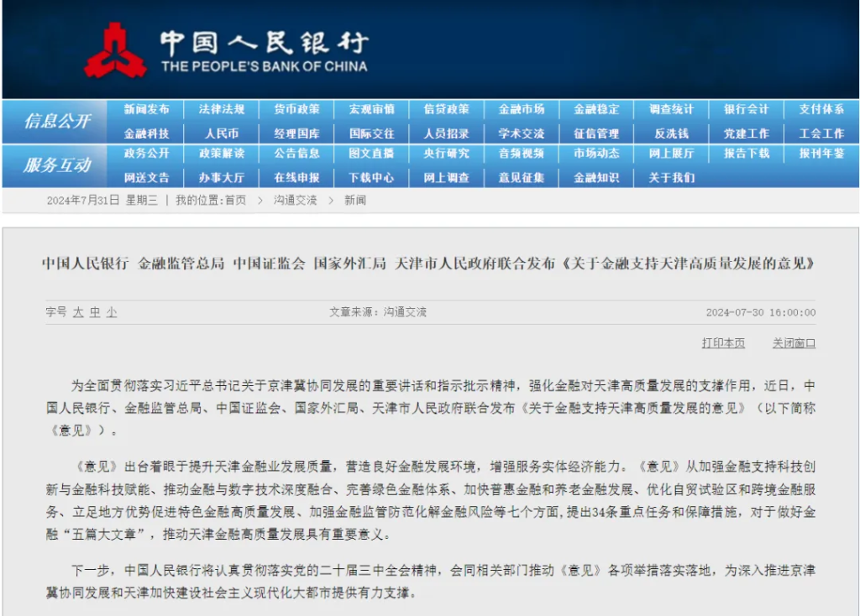Image resolution: width=860 pixels, height=616 pixels.
Task: Navigate to 金融市场
Action: (522, 109)
